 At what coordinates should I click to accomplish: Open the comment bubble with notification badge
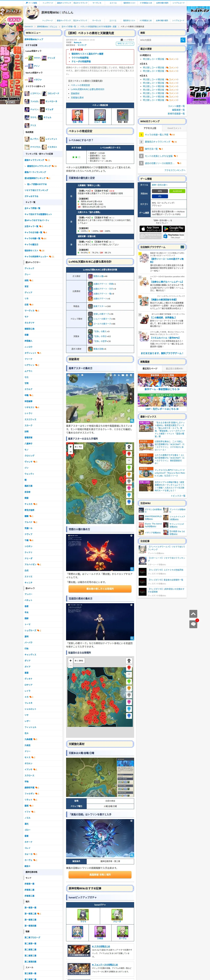(x=193, y=624)
